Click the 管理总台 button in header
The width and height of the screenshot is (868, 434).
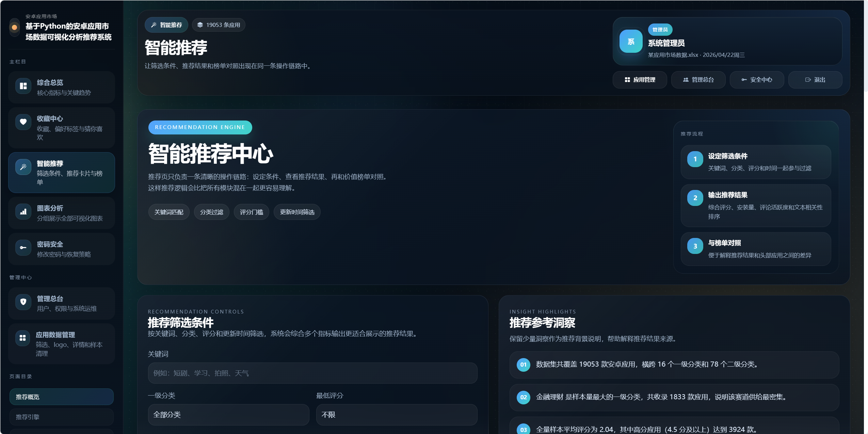click(698, 80)
